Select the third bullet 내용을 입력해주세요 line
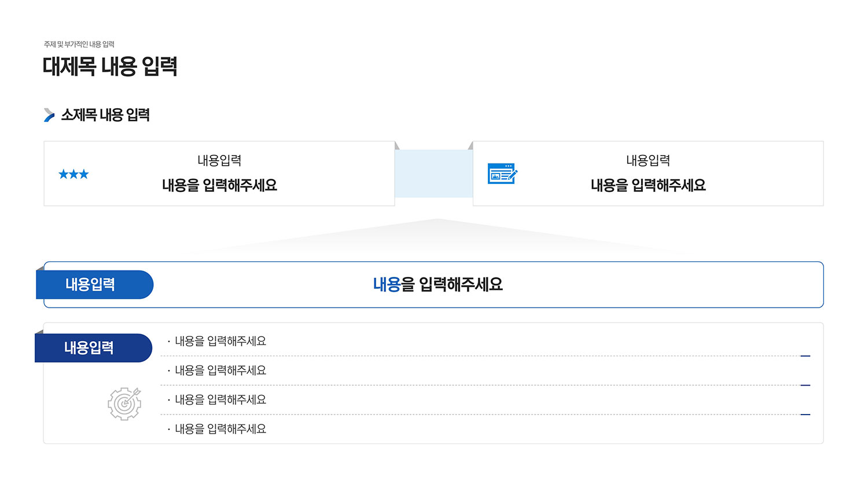Screen dimensions: 868x488 [x=217, y=400]
